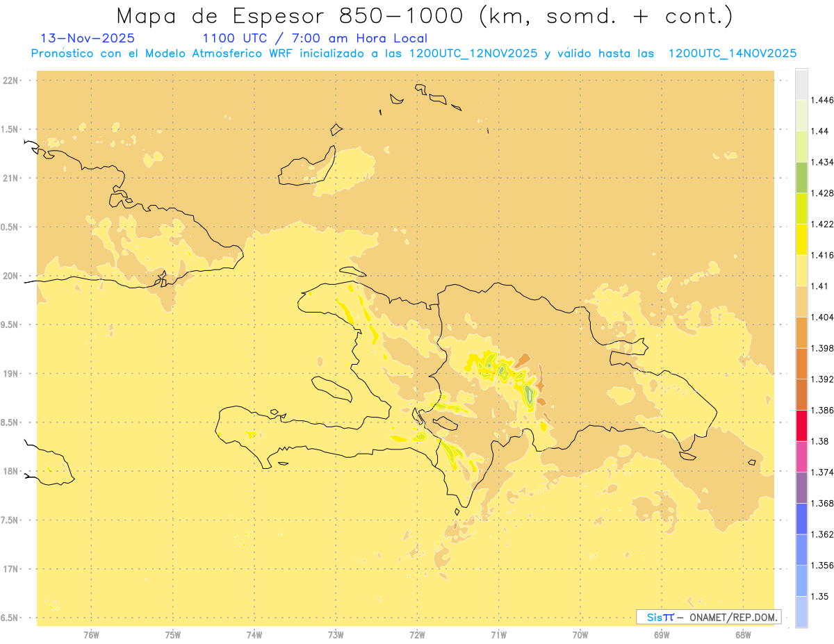Select the date label '13-Nov-2025'
This screenshot has width=834, height=644.
click(88, 38)
